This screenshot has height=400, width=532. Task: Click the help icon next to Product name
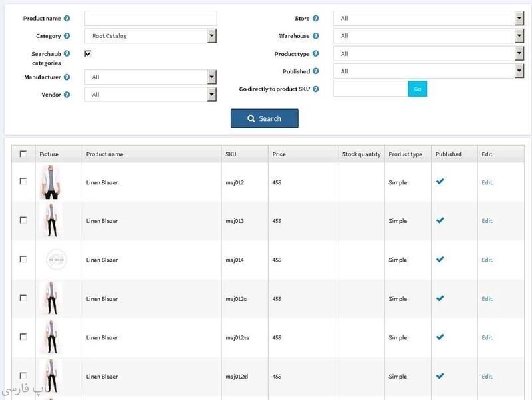(66, 19)
